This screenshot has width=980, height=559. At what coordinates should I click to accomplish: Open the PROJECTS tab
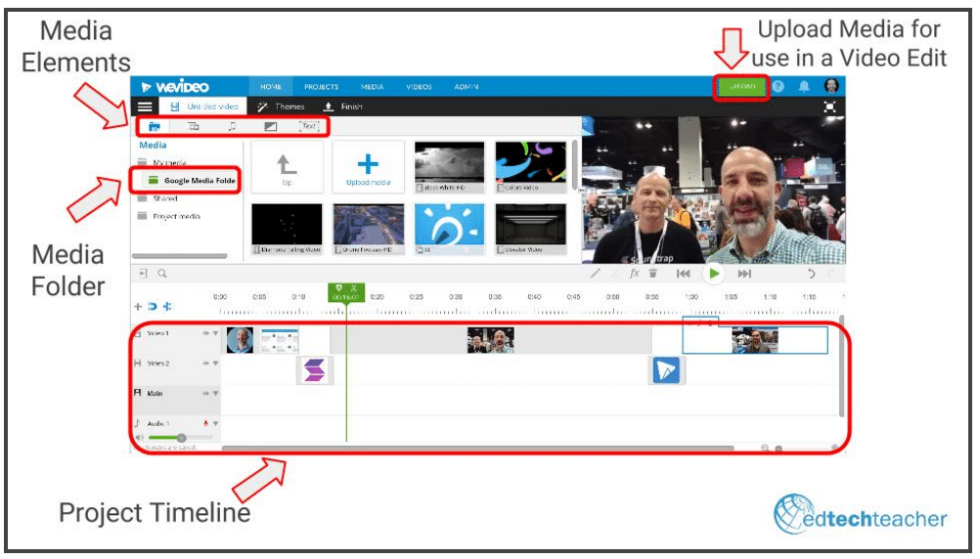click(x=321, y=87)
